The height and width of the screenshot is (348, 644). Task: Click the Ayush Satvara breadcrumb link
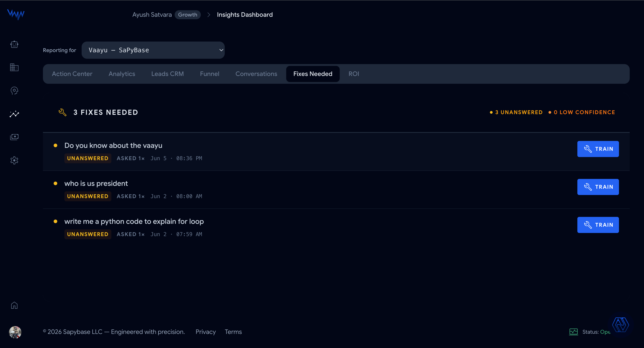point(152,15)
